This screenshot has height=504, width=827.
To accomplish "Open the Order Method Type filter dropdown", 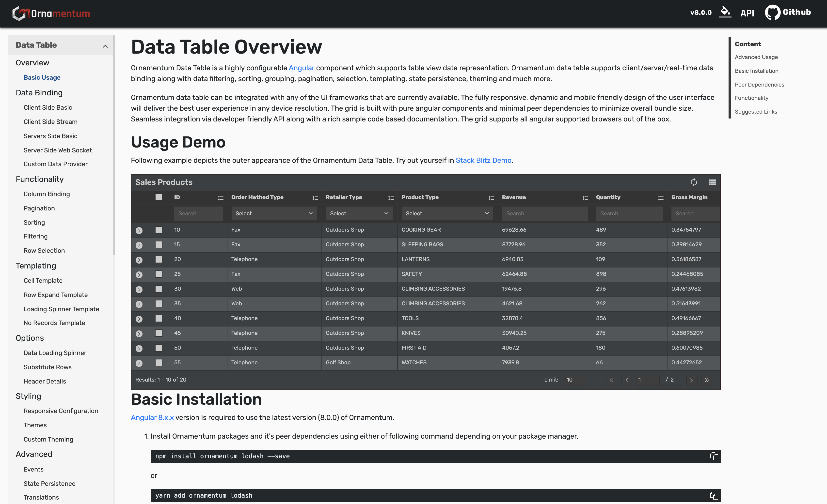I will tap(274, 213).
